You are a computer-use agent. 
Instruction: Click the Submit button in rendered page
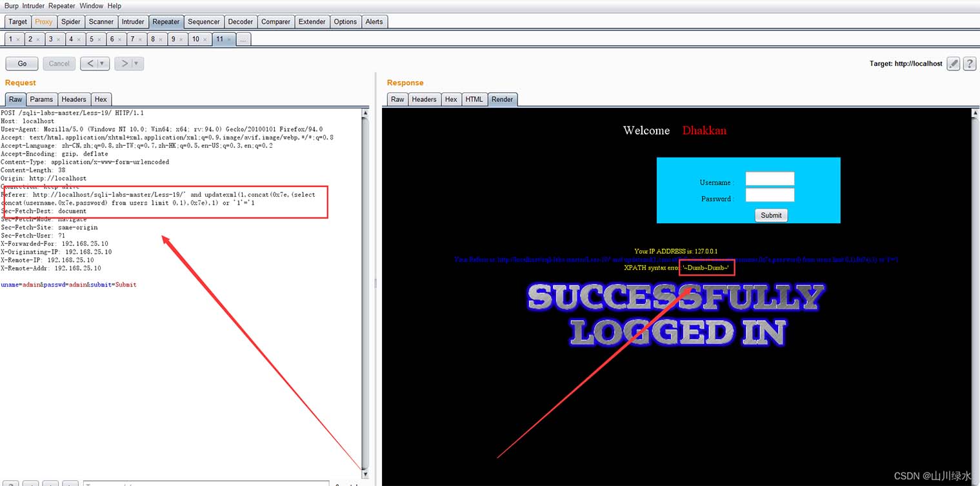[771, 216]
